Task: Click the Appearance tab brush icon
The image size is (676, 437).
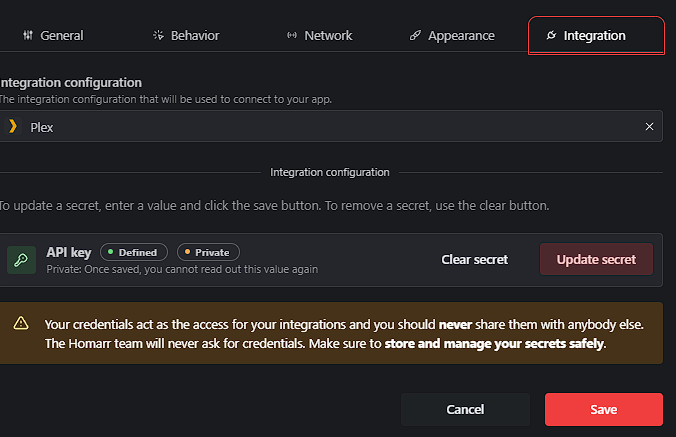Action: coord(415,36)
